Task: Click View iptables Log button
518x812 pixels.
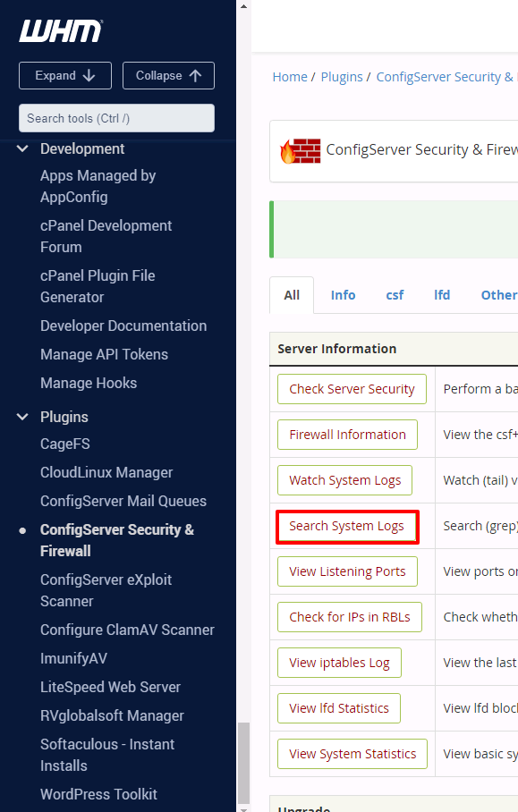Action: pos(339,663)
